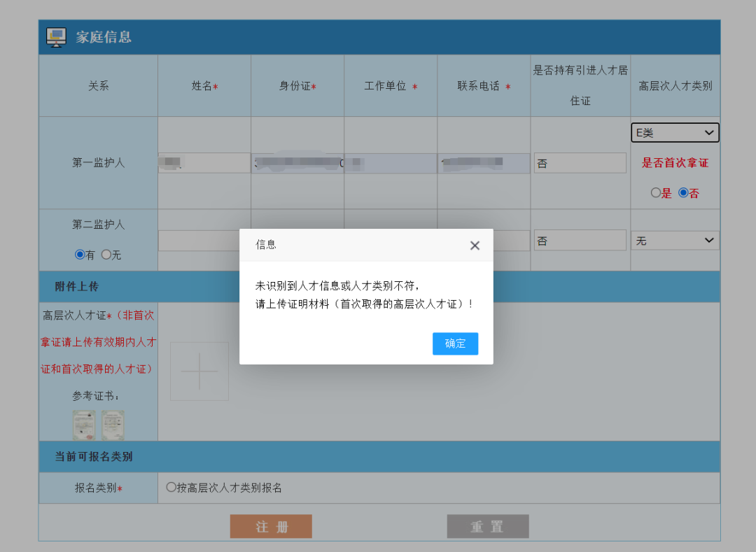756x552 pixels.
Task: Click the first guardian 身份证 input field
Action: click(x=297, y=163)
